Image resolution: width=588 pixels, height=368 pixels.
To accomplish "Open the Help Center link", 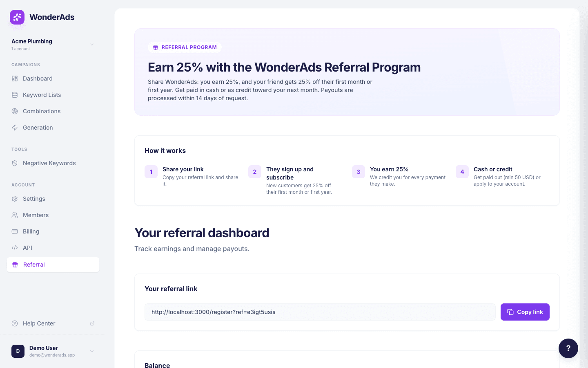I will (39, 323).
